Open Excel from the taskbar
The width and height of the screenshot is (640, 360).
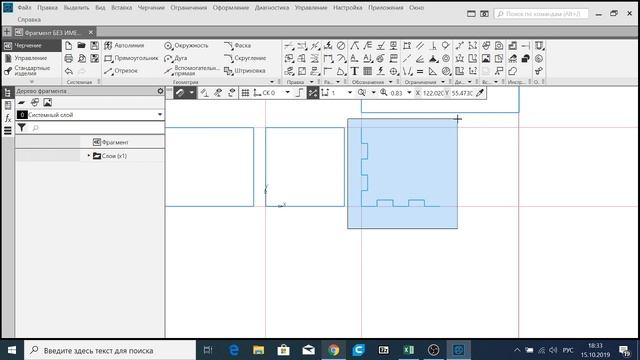[409, 350]
